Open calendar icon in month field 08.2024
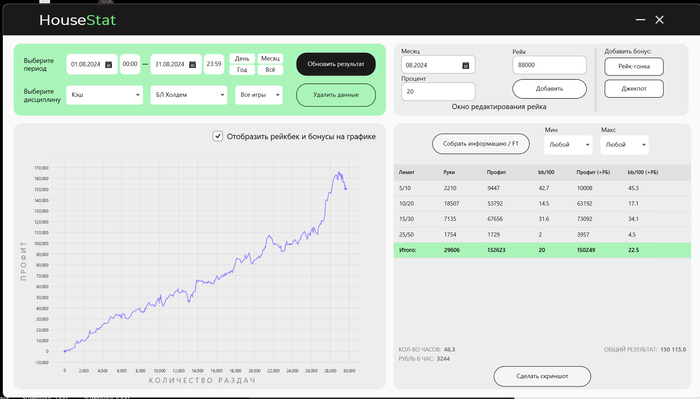This screenshot has height=399, width=700. click(466, 66)
